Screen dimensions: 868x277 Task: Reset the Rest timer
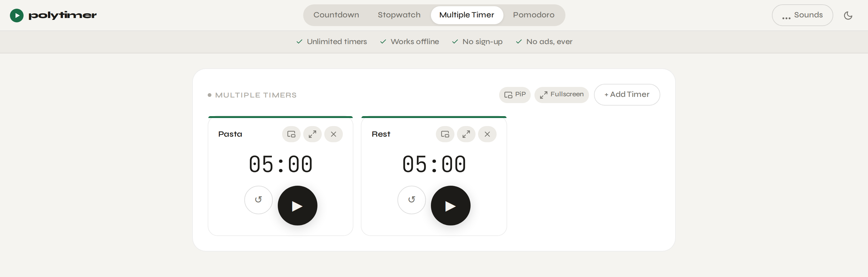click(x=411, y=200)
